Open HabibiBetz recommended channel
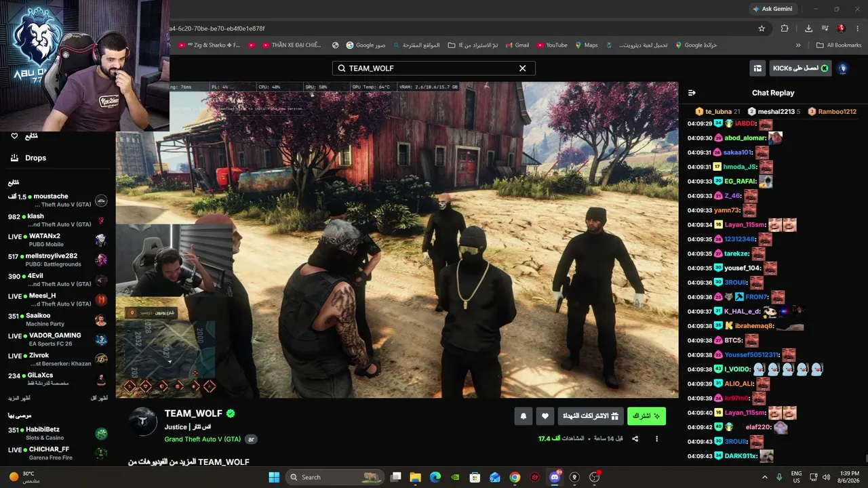Screen dimensions: 868x488 tap(58, 434)
